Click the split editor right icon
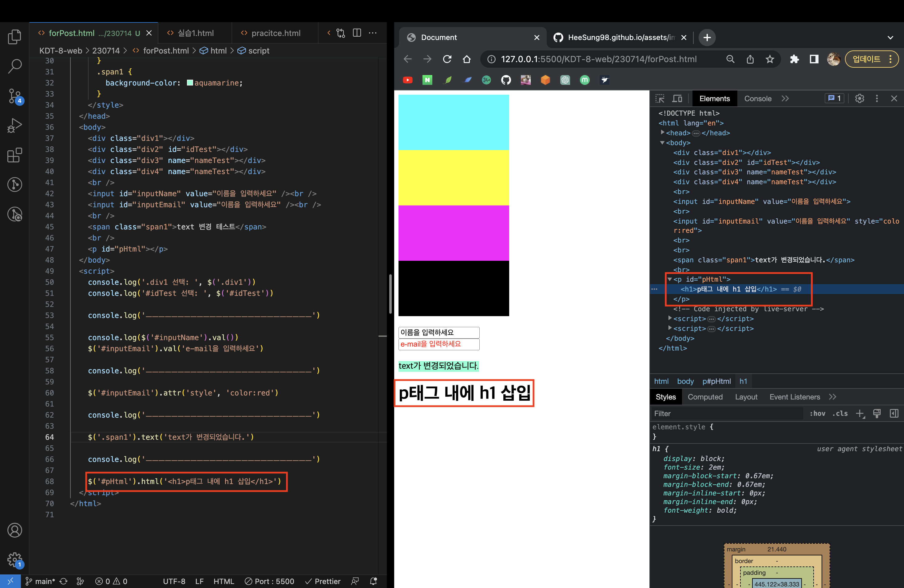 click(x=357, y=33)
